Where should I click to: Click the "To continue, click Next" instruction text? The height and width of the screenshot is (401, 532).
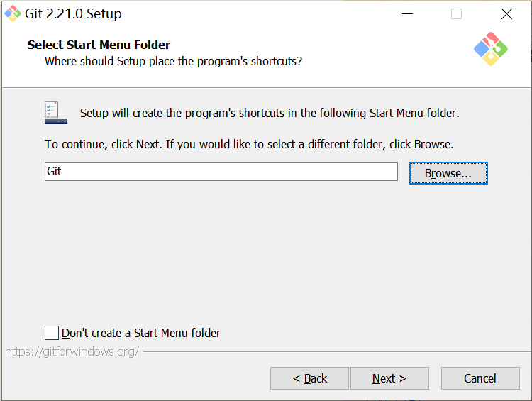point(249,144)
